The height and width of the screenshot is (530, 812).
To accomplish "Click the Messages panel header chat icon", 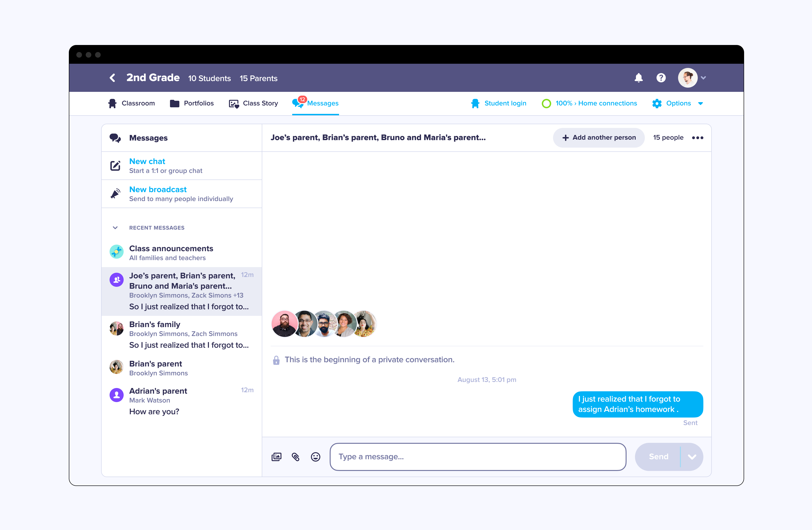I will tap(115, 138).
